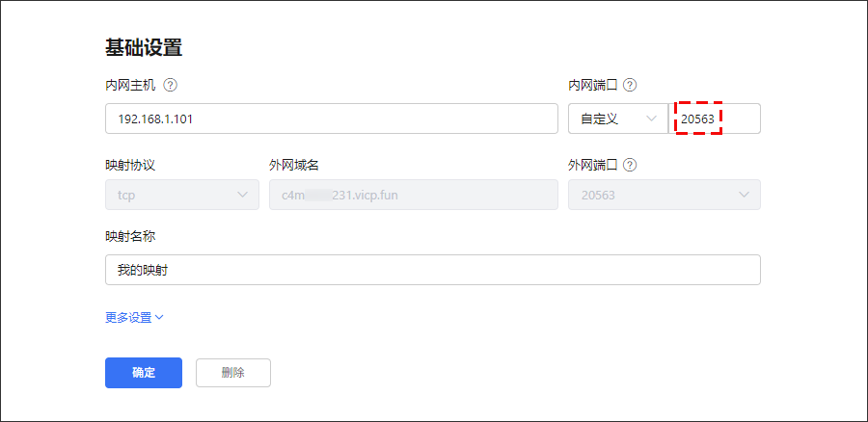Click the help icon beside 内网端口
868x422 pixels.
coord(634,85)
